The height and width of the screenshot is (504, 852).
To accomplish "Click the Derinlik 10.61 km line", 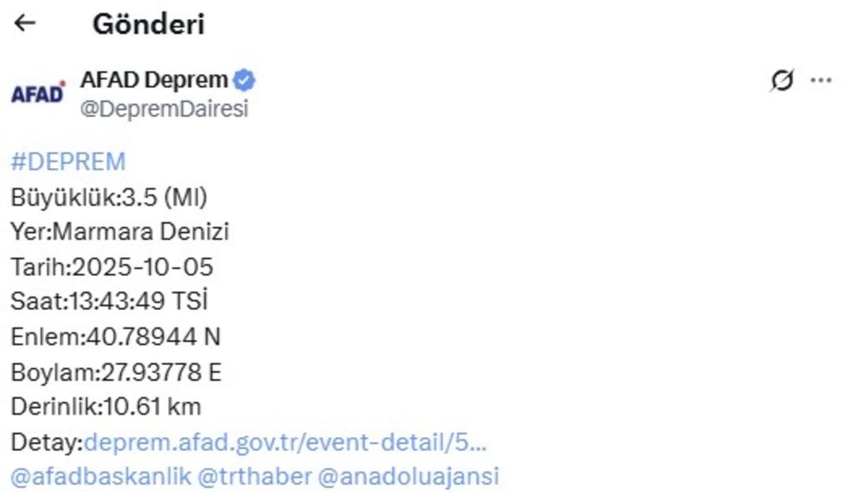I will click(106, 406).
